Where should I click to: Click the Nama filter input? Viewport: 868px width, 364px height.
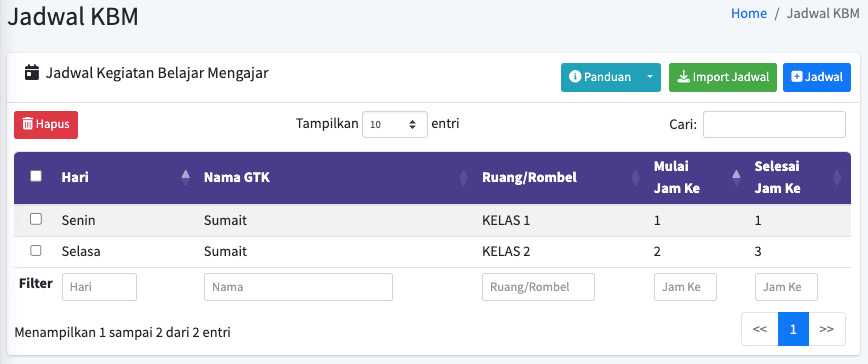click(x=298, y=287)
